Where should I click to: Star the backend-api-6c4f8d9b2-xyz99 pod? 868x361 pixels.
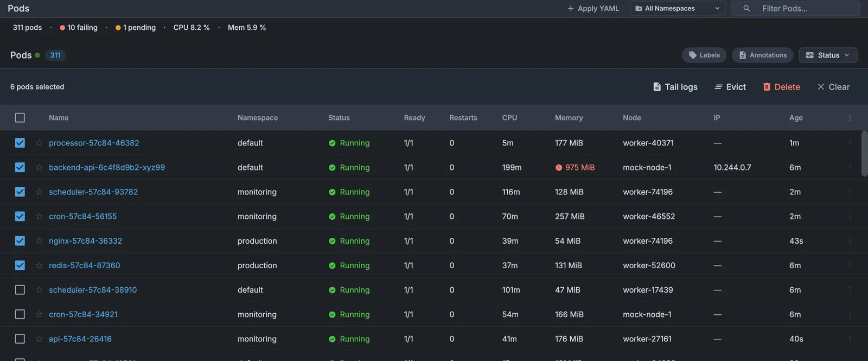click(39, 167)
